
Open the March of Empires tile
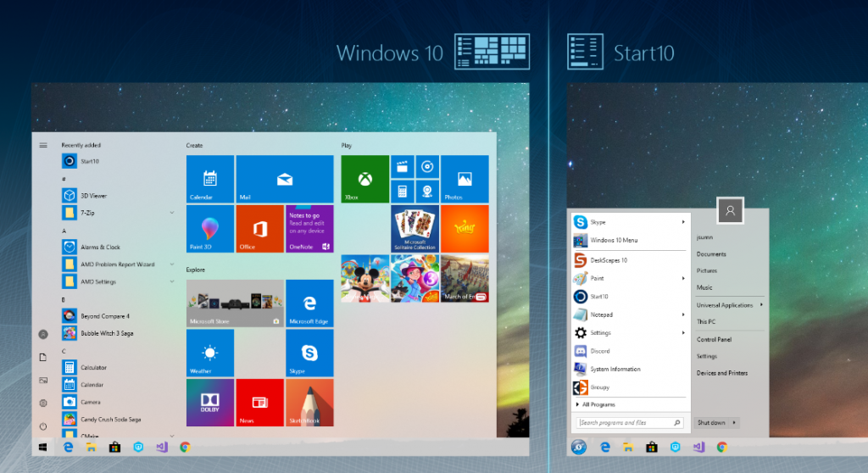(465, 279)
